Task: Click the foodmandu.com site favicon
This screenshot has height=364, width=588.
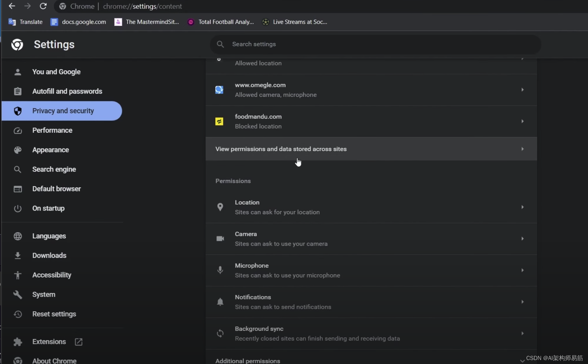Action: 219,121
